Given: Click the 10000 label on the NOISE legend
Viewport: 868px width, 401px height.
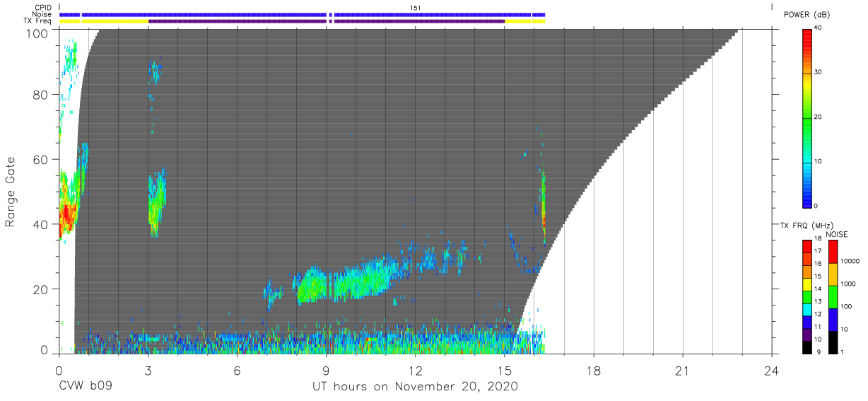Looking at the screenshot, I should tap(851, 262).
